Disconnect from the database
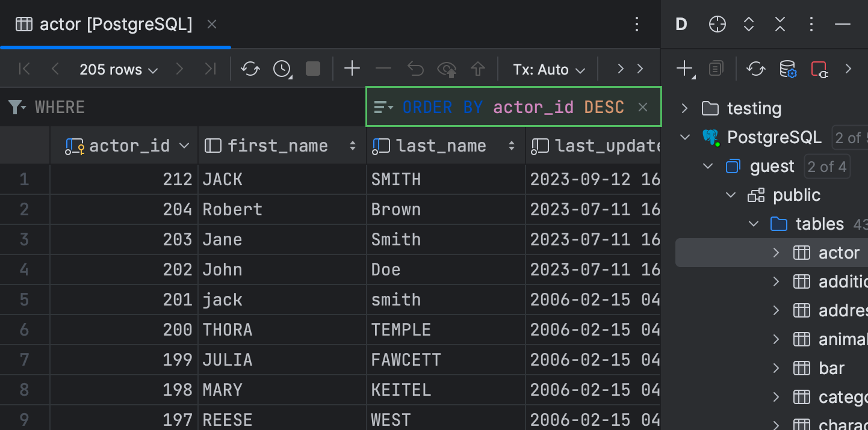The image size is (868, 430). tap(819, 68)
